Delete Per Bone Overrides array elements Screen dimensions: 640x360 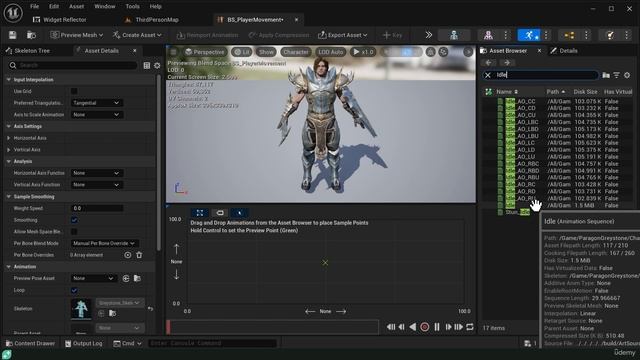pos(139,255)
